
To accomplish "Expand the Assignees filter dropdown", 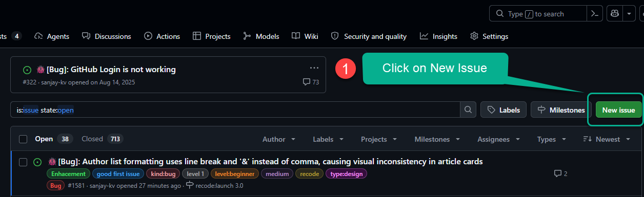I will [x=499, y=139].
